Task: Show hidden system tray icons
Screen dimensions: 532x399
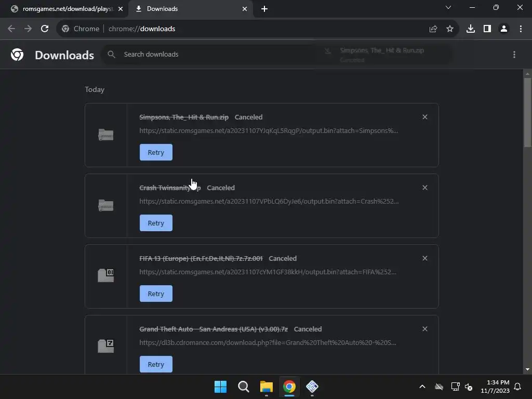Action: (x=422, y=387)
